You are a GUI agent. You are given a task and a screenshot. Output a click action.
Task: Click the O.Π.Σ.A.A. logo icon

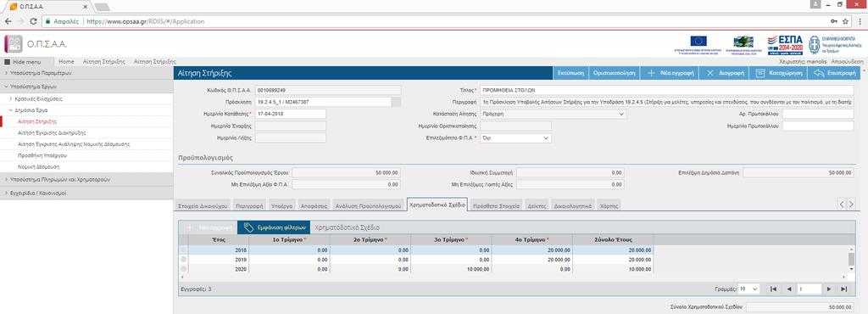point(14,44)
